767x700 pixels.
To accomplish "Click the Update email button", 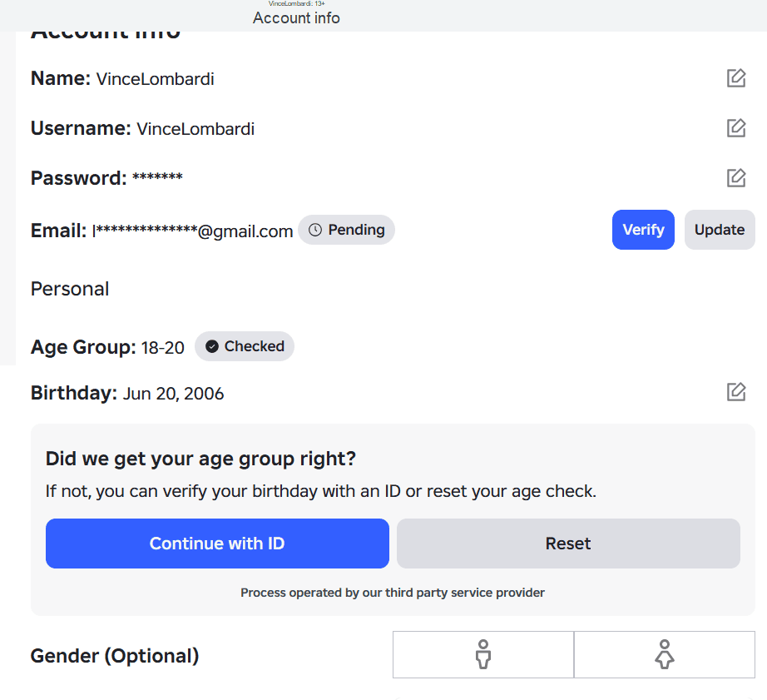I will (720, 230).
